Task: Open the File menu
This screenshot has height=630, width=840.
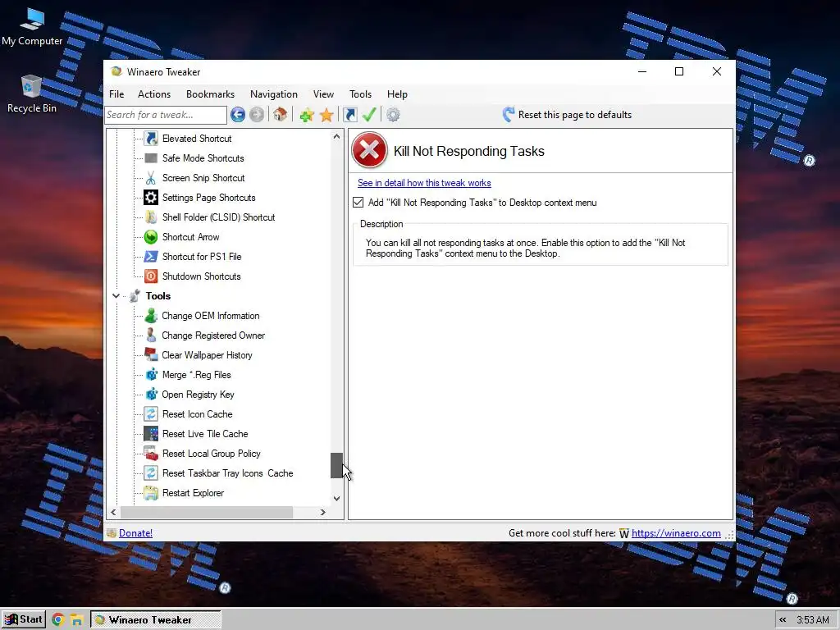Action: click(116, 94)
